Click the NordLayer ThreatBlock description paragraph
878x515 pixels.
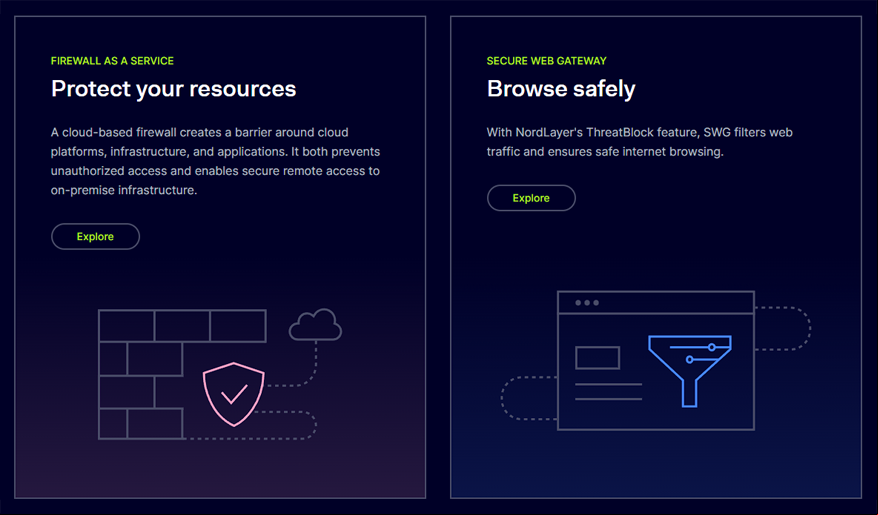coord(639,142)
